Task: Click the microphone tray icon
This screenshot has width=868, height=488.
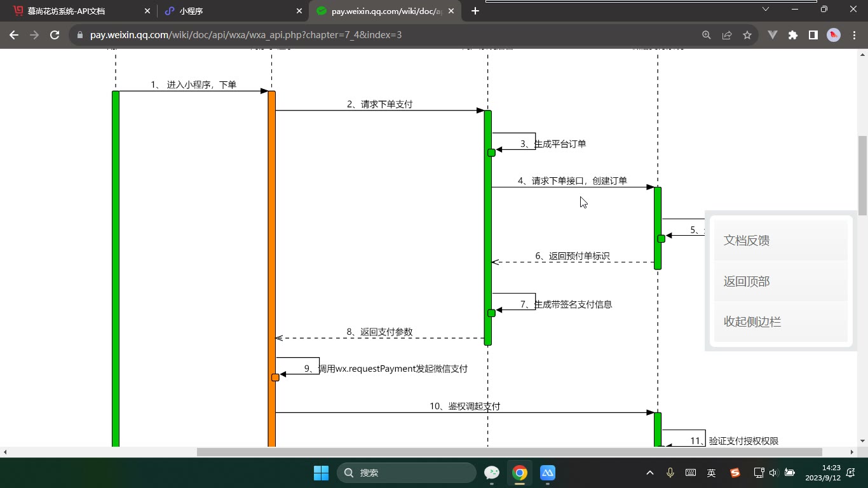Action: 670,473
